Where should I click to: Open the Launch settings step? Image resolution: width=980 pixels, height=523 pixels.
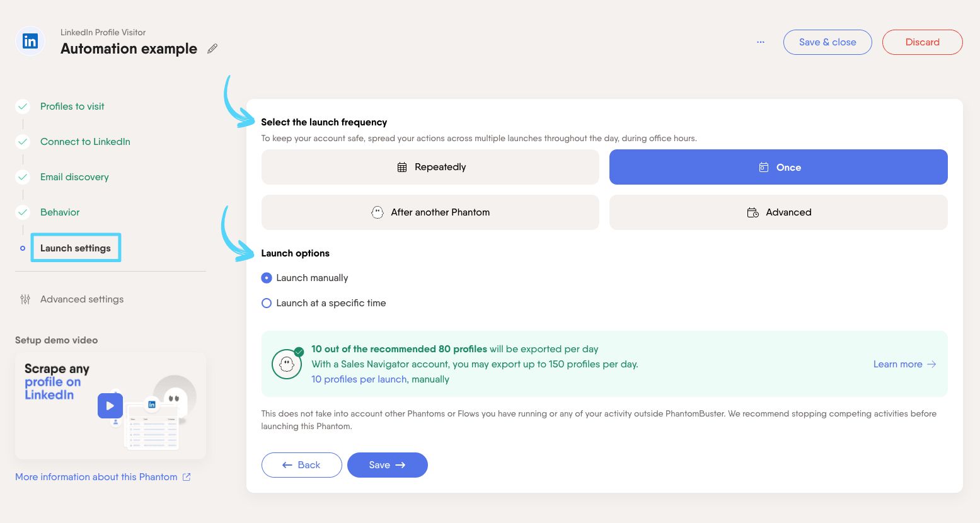tap(76, 248)
